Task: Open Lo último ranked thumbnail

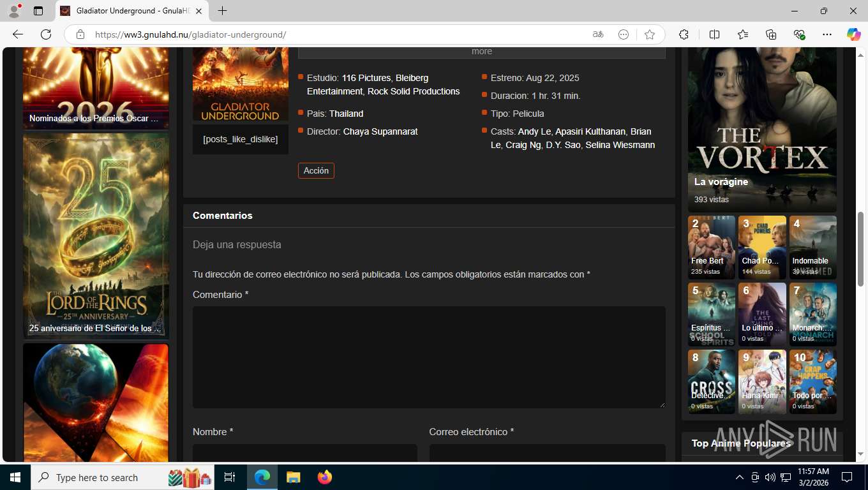Action: (762, 315)
